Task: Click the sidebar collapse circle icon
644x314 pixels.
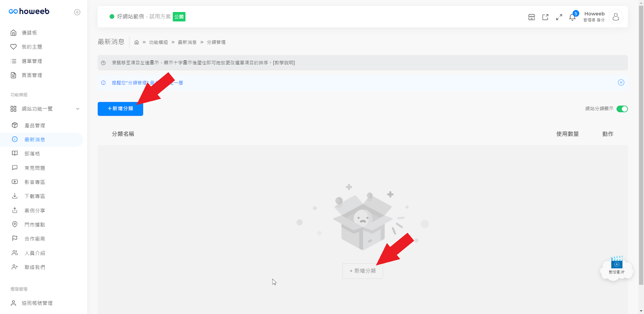Action: click(x=77, y=12)
